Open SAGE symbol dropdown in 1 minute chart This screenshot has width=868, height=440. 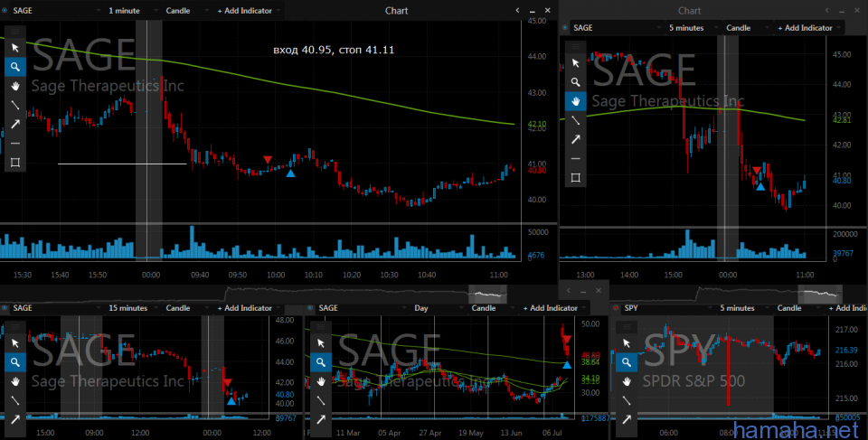(55, 11)
